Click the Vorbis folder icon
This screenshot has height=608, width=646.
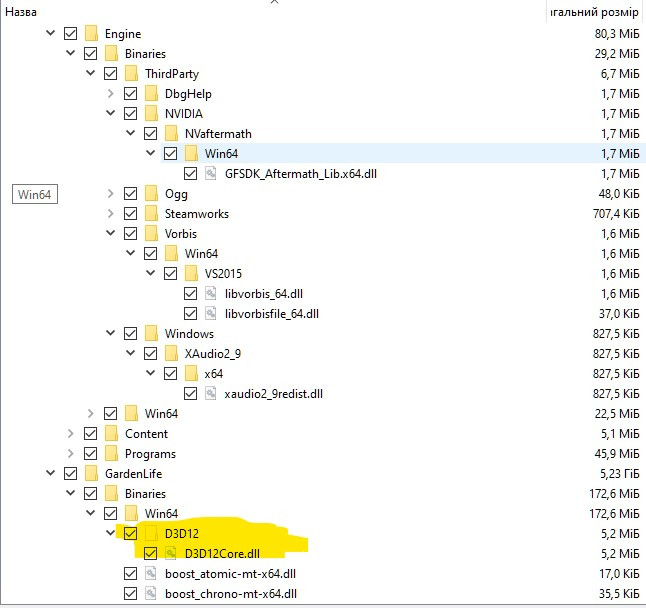[x=151, y=233]
